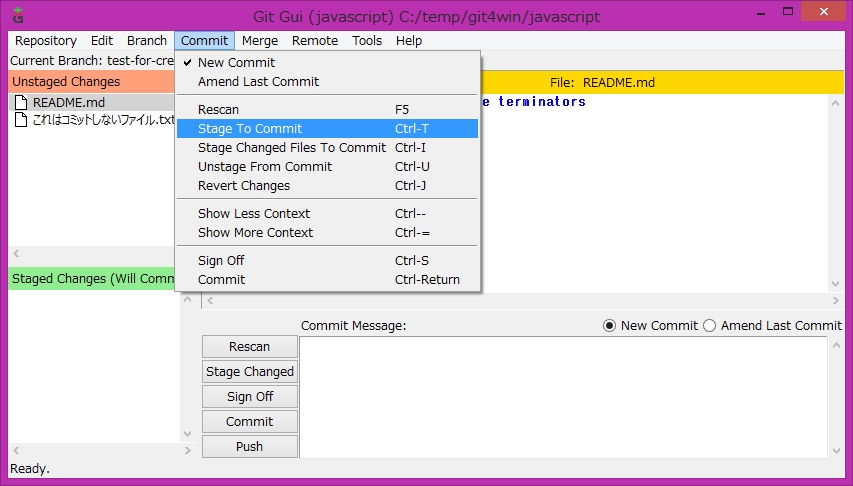The image size is (853, 486).
Task: Open the Help menu
Action: [409, 41]
